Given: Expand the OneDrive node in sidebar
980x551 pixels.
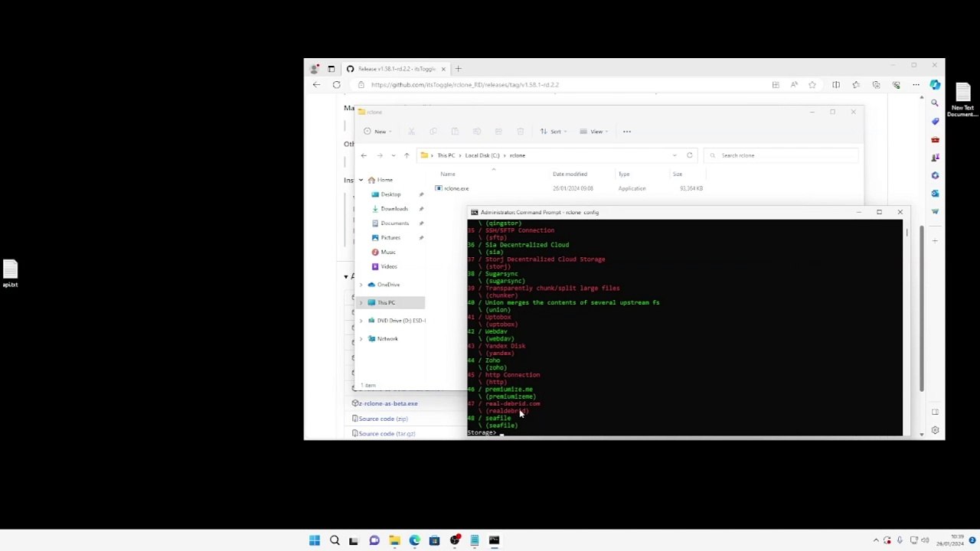Looking at the screenshot, I should pyautogui.click(x=361, y=285).
